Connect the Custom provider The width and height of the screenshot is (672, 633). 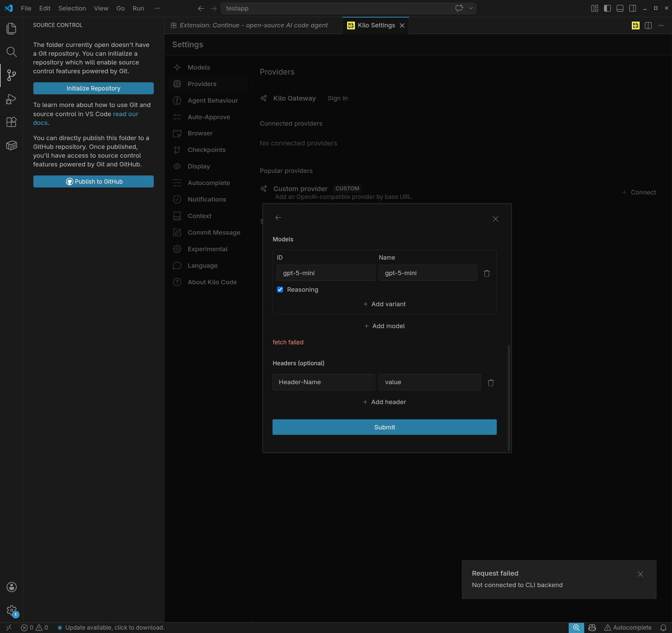click(639, 192)
